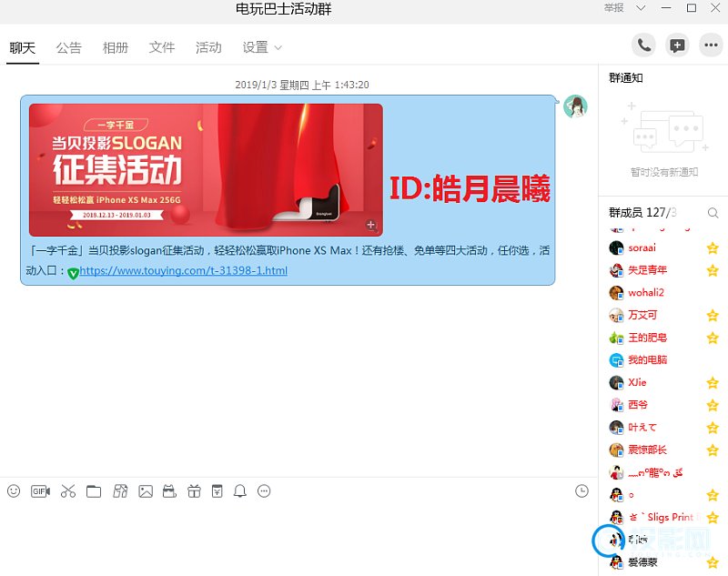
Task: Insert a picture with the image icon
Action: (146, 491)
